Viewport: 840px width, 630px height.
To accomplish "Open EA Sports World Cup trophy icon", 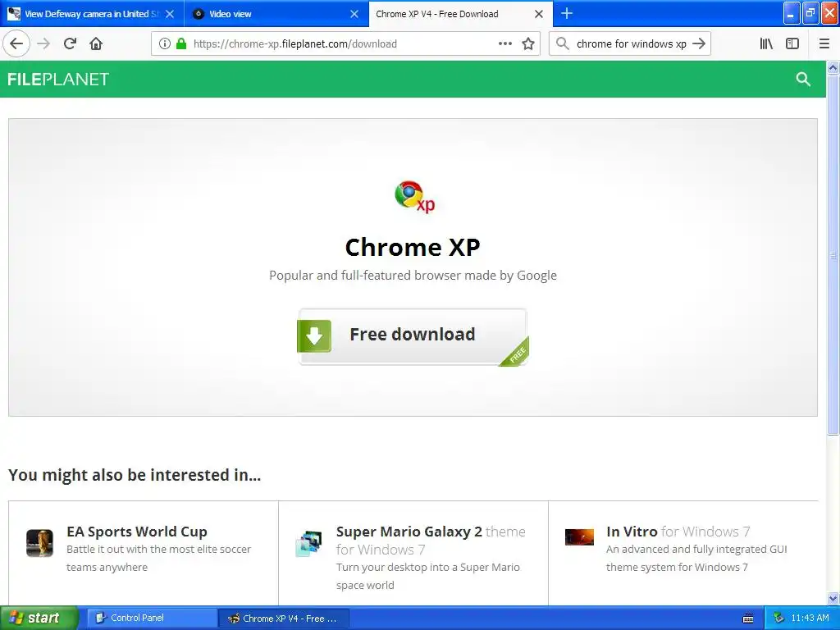I will pyautogui.click(x=39, y=543).
